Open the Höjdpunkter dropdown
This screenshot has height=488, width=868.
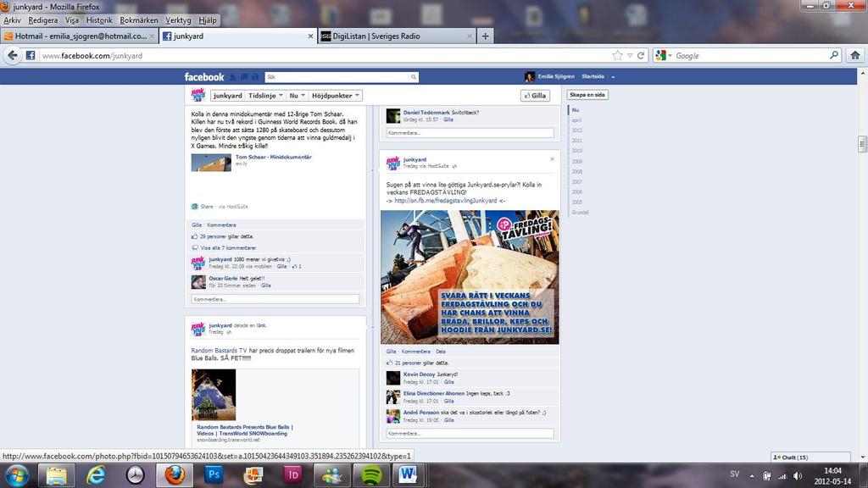(336, 96)
